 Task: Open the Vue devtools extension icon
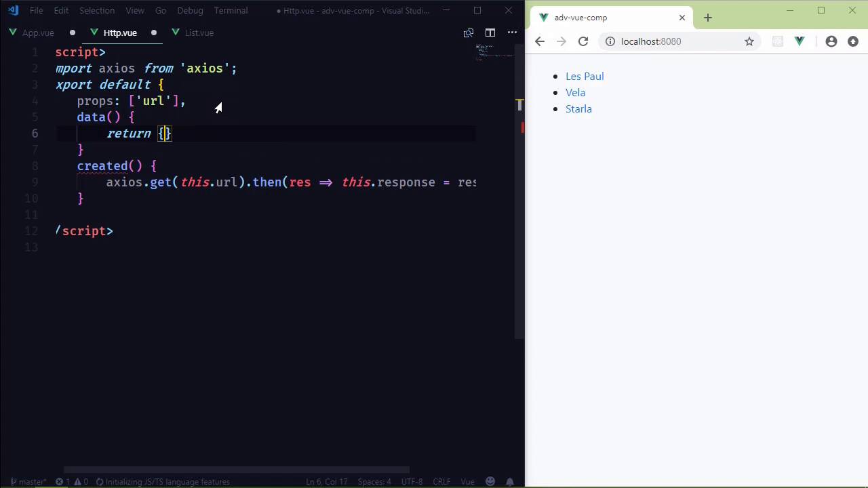click(x=800, y=41)
